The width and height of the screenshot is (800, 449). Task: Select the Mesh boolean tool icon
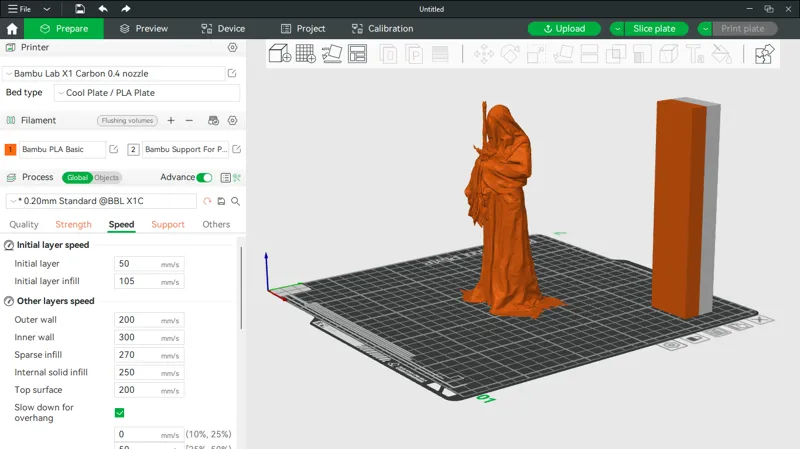[616, 54]
